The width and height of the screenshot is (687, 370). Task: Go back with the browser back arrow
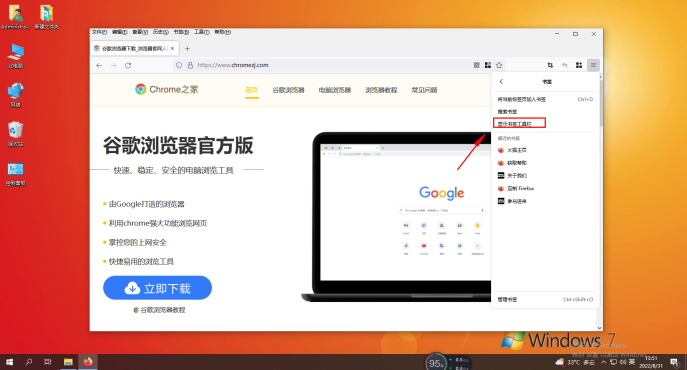click(x=99, y=65)
